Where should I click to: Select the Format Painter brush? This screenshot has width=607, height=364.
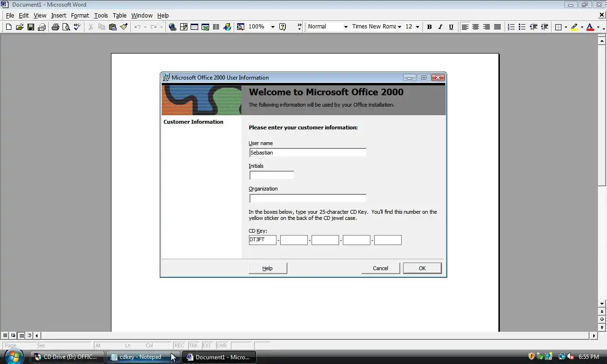pos(124,27)
